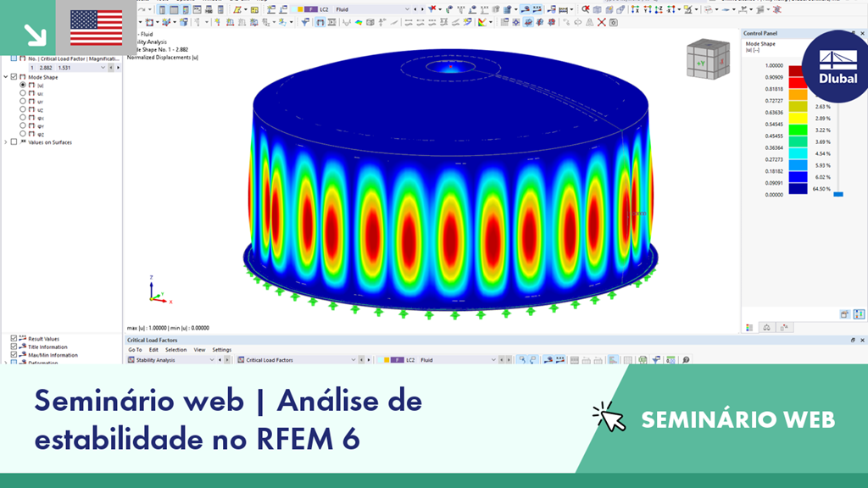This screenshot has height=488, width=868.
Task: Click the view navigation cube
Action: [x=708, y=59]
